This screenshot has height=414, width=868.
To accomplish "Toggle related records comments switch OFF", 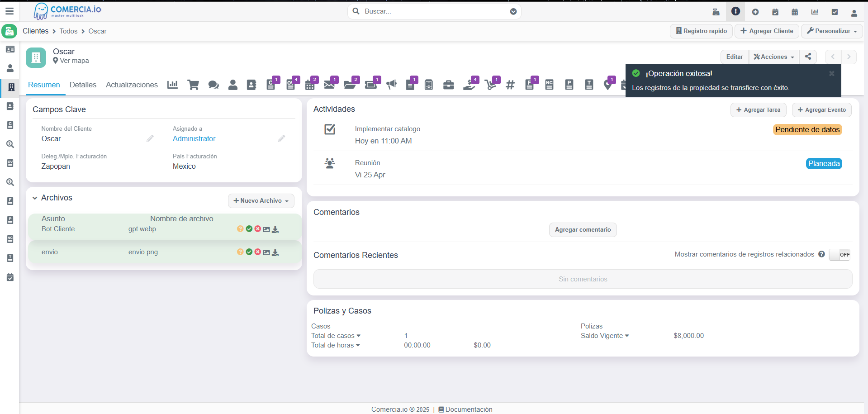I will coord(840,255).
